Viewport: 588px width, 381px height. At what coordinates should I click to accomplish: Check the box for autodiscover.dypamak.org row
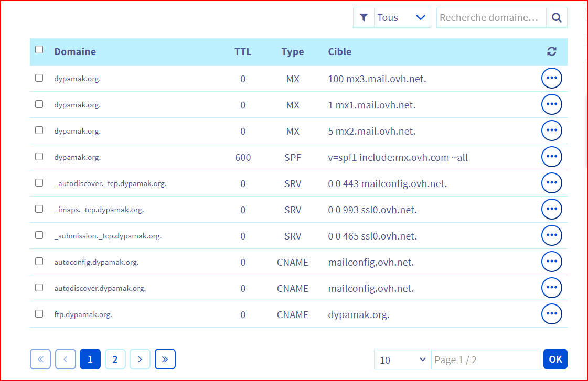[x=39, y=288]
